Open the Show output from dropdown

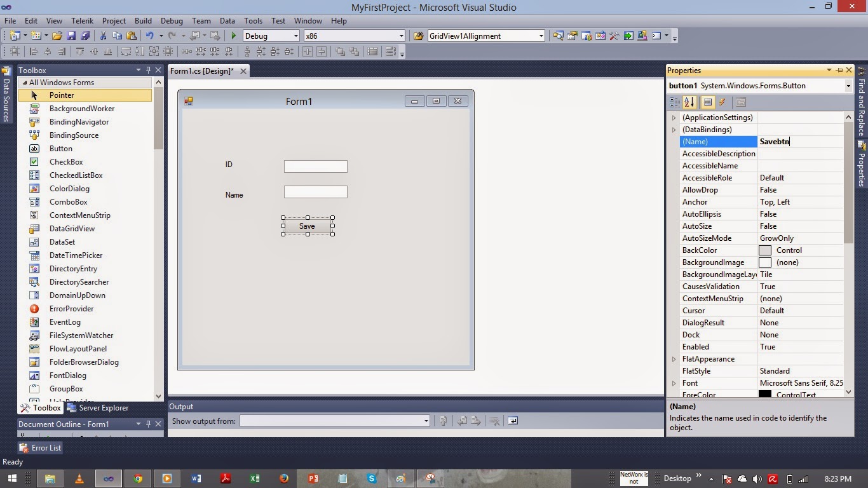click(426, 421)
